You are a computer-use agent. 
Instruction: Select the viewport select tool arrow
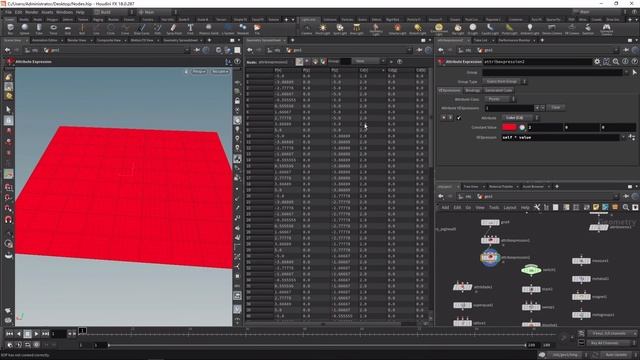pyautogui.click(x=9, y=109)
